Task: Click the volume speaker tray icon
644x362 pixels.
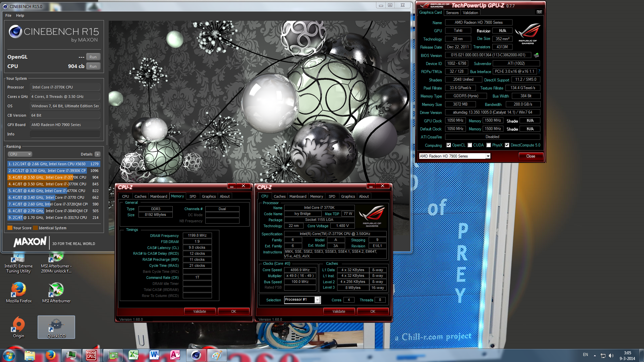Action: point(611,356)
